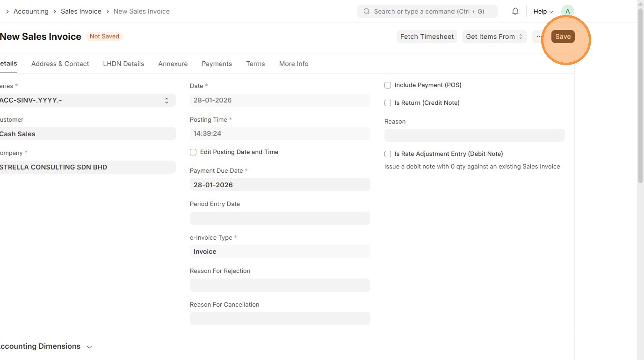The width and height of the screenshot is (644, 360).
Task: Click the Company field
Action: coord(87,167)
